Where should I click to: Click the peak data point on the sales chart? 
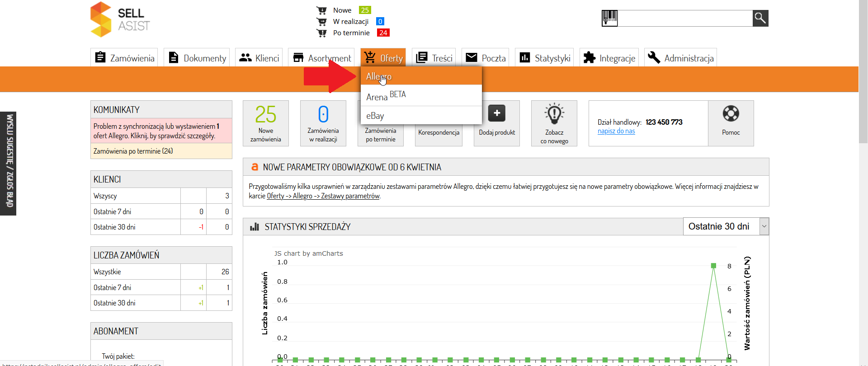tap(713, 266)
